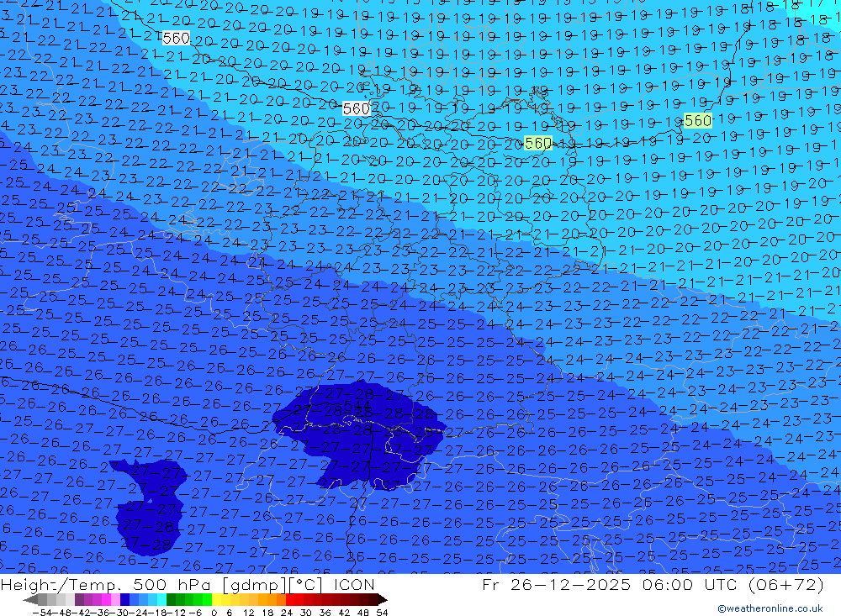Click the 30 label on temperature scale

coord(306,613)
